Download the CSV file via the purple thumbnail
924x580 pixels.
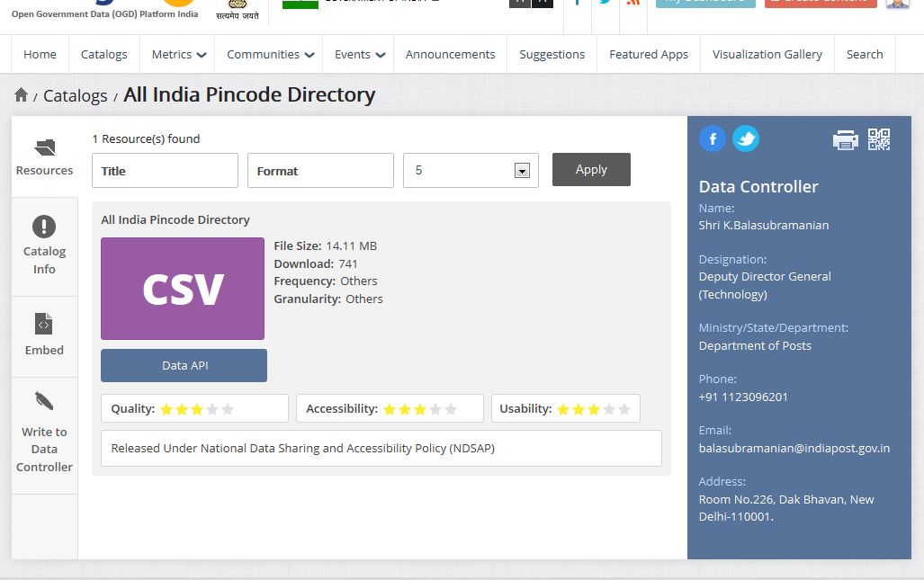point(183,289)
